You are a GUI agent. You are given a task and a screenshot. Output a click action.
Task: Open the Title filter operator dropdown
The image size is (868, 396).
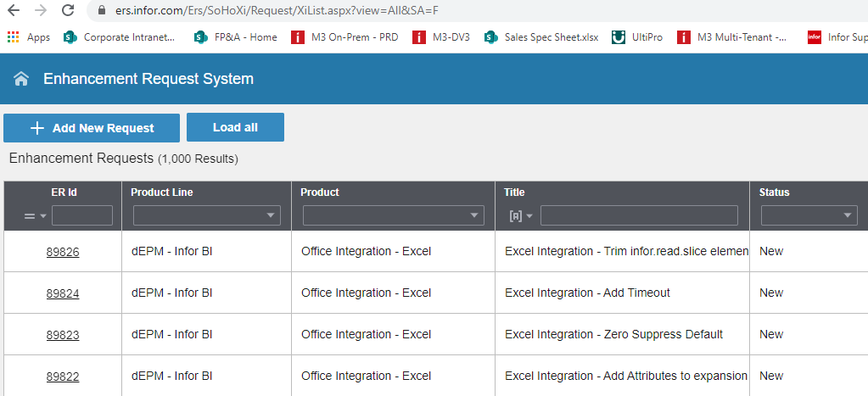pyautogui.click(x=521, y=215)
